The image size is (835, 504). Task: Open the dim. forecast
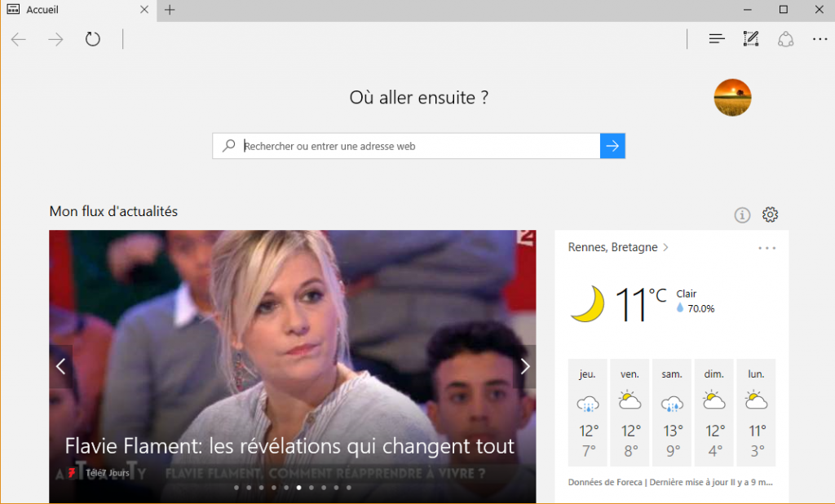[x=714, y=413]
